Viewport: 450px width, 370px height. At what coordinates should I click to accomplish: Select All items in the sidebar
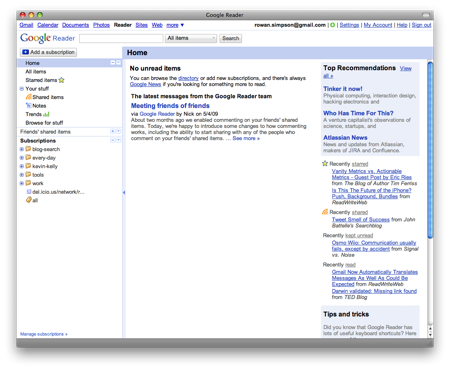[36, 72]
